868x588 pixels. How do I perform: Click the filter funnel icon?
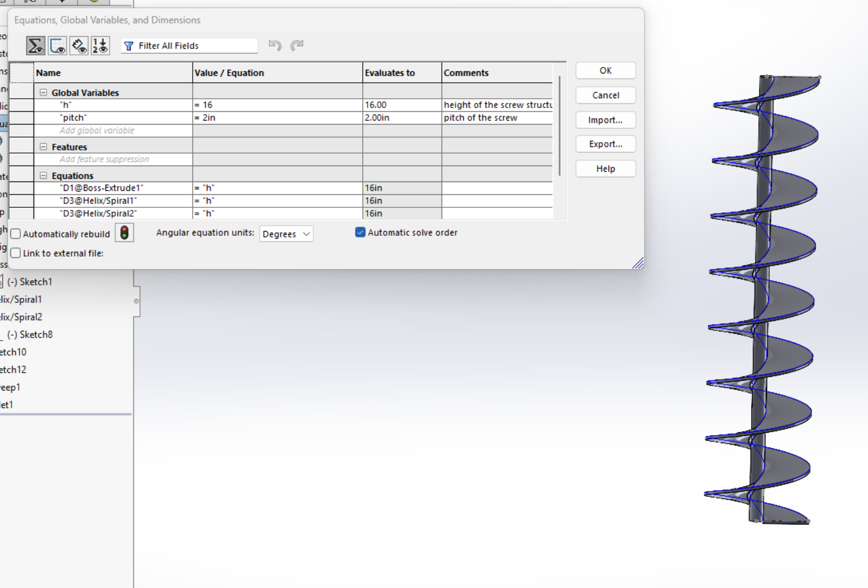pos(129,46)
